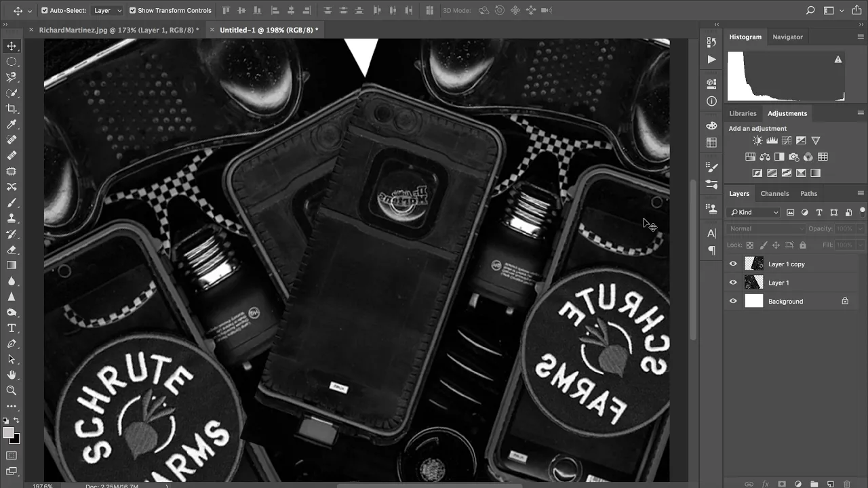Open the Paragraph panel icon
The image size is (868, 488).
tap(711, 250)
